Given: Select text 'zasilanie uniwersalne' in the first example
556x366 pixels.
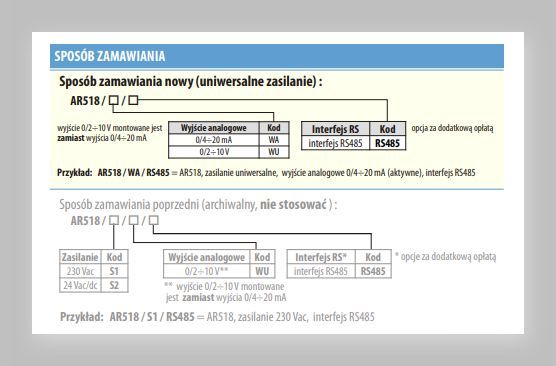Looking at the screenshot, I should (241, 173).
